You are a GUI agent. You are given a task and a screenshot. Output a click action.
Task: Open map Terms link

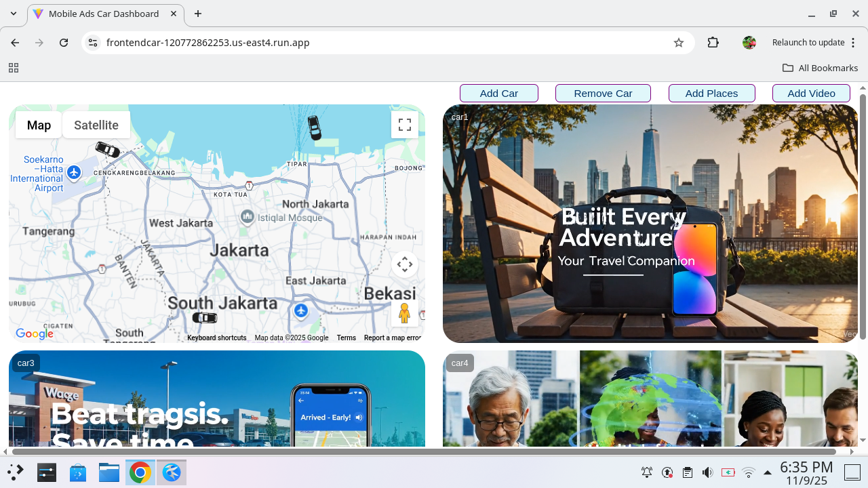click(x=346, y=338)
